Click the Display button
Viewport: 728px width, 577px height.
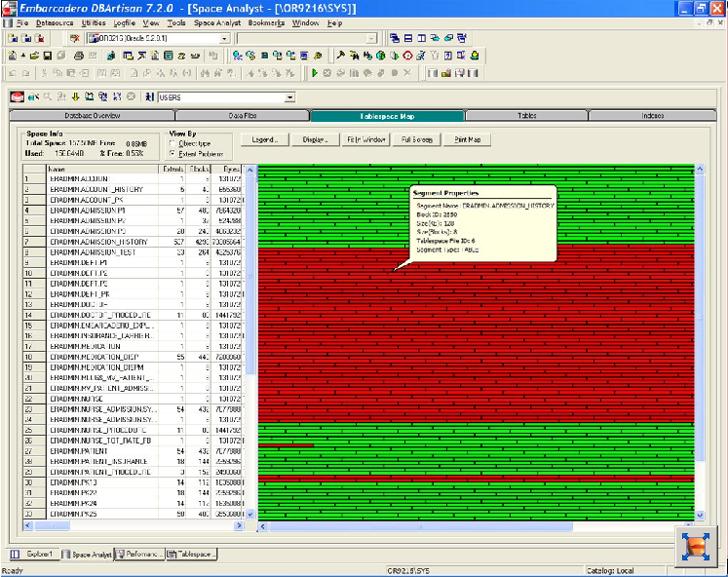coord(315,139)
